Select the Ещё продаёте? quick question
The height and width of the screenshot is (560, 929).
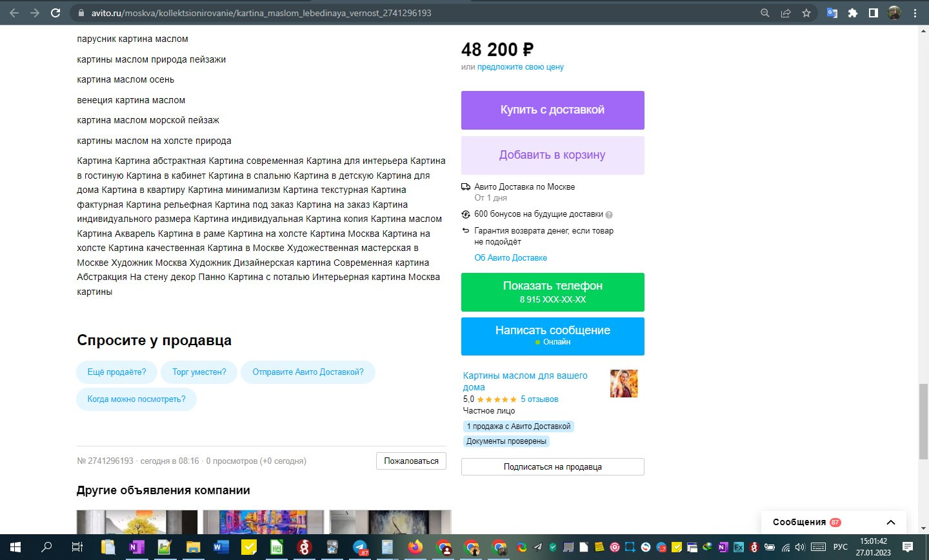tap(117, 372)
